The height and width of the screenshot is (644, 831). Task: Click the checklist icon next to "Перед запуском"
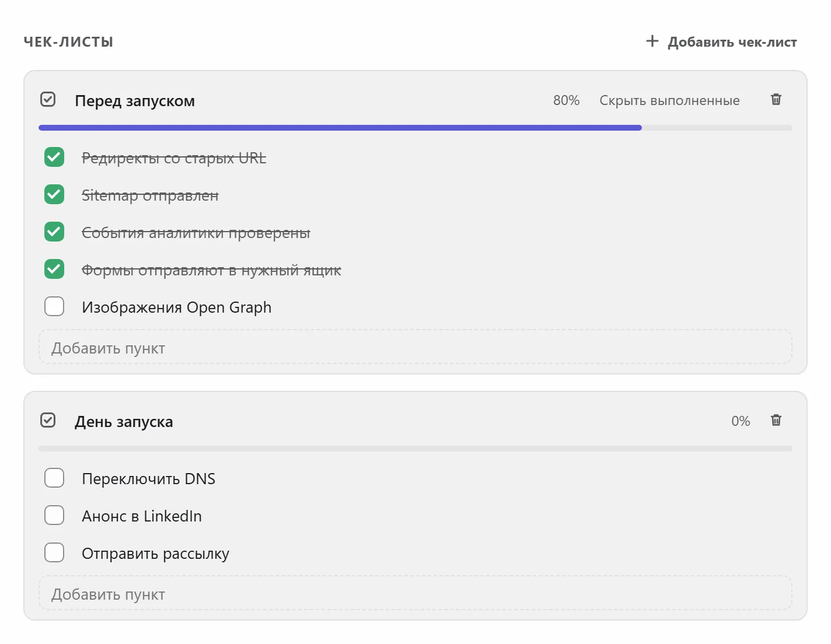(48, 99)
